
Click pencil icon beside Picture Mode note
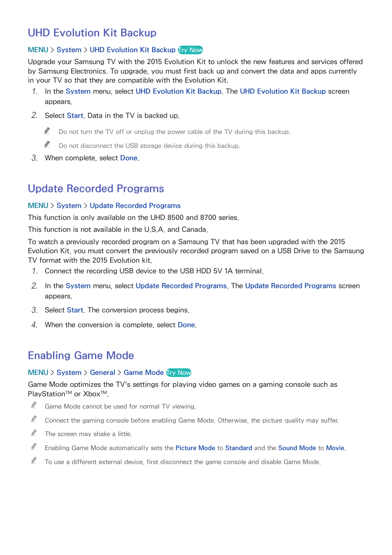coord(34,446)
